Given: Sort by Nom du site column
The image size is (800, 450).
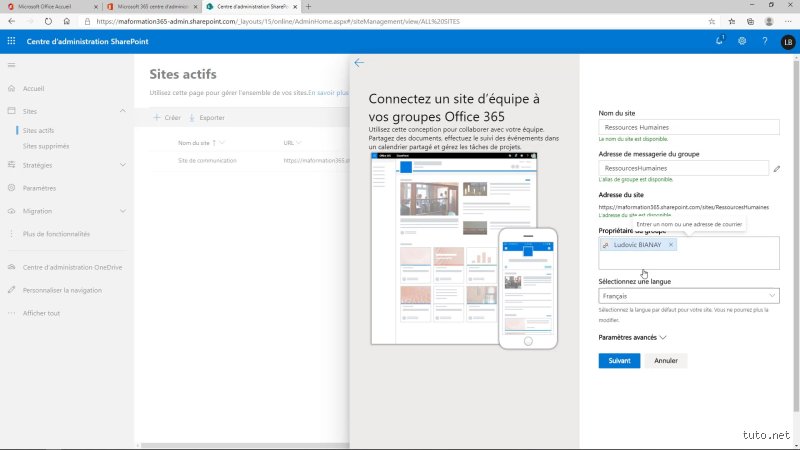Looking at the screenshot, I should coord(194,143).
